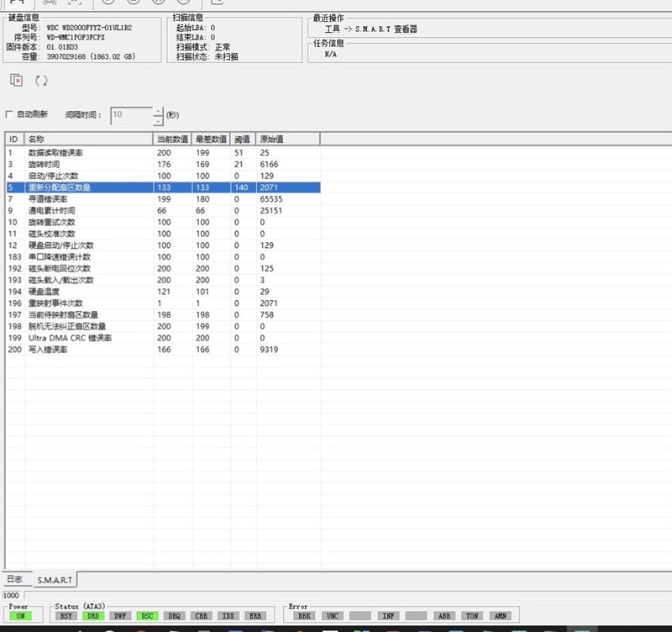Enable the 自动刷新 checkbox
Viewport: 672px width, 632px height.
point(9,114)
